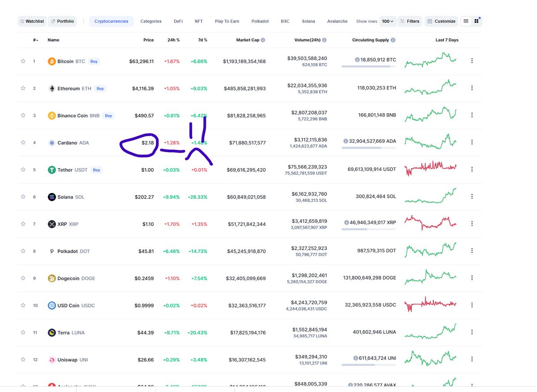Switch to the Categories tab
Image resolution: width=537 pixels, height=392 pixels.
tap(151, 21)
